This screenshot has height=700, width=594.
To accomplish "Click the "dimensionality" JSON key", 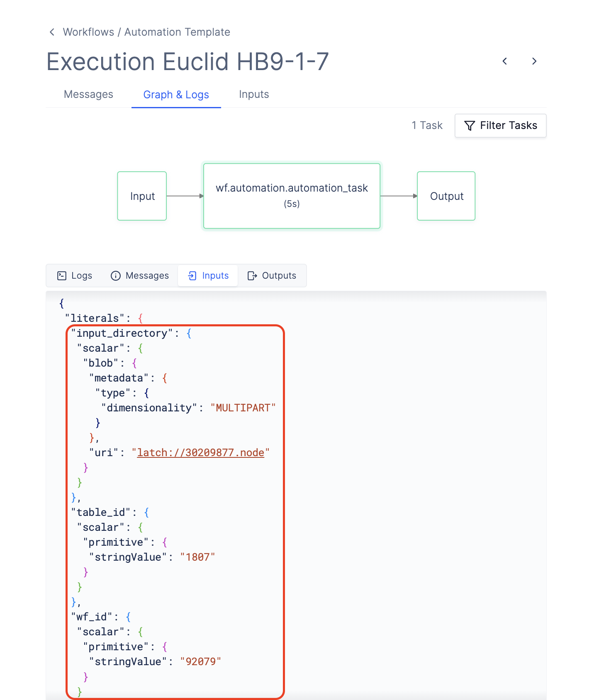I will pos(149,408).
